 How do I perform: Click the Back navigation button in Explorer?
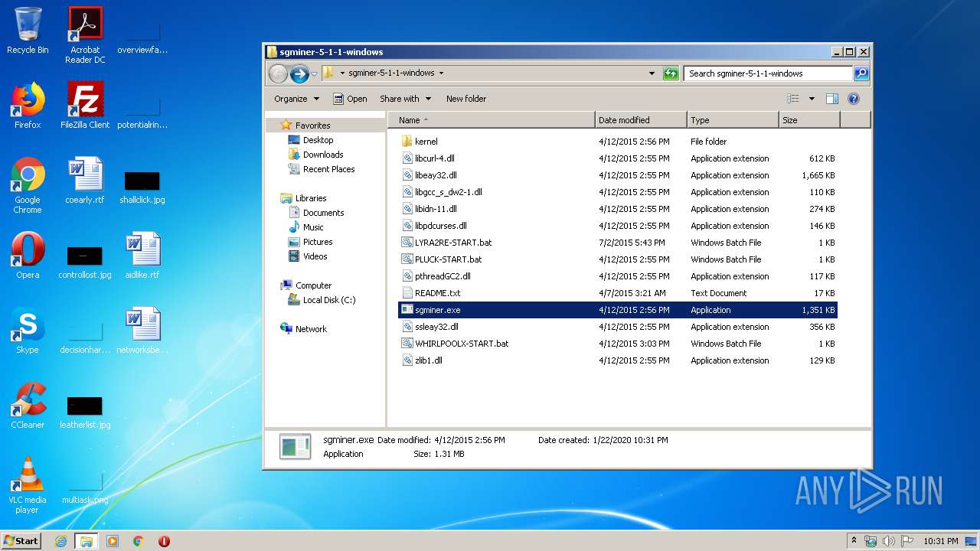pyautogui.click(x=278, y=73)
